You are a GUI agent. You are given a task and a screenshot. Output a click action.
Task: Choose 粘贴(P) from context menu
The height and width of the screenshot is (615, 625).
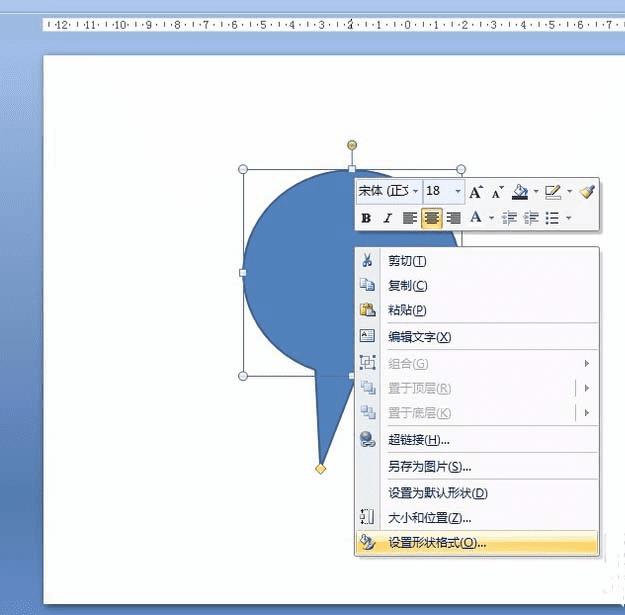(x=477, y=310)
